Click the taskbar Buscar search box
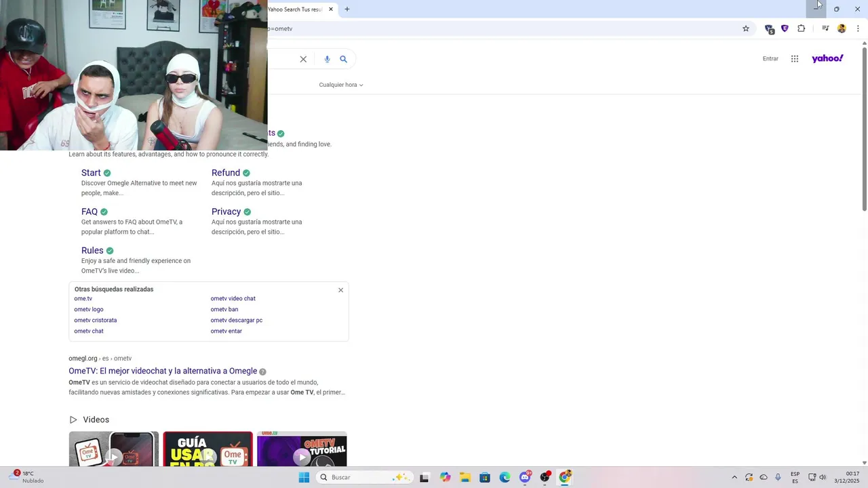This screenshot has height=488, width=868. (363, 477)
